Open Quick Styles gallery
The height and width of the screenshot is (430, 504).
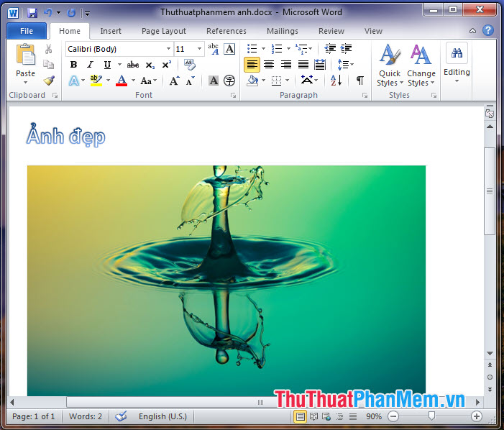(x=390, y=65)
